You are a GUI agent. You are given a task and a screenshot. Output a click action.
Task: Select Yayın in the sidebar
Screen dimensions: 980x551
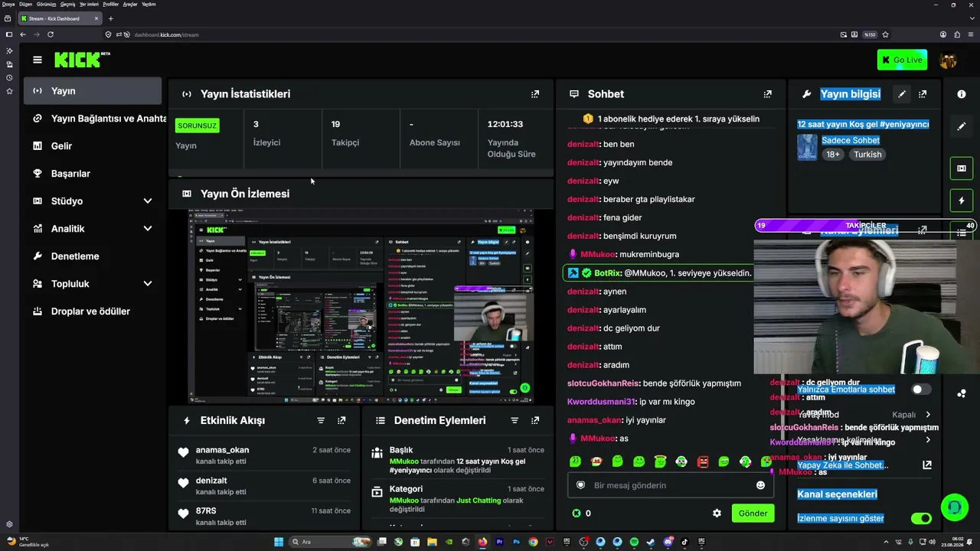pyautogui.click(x=93, y=91)
